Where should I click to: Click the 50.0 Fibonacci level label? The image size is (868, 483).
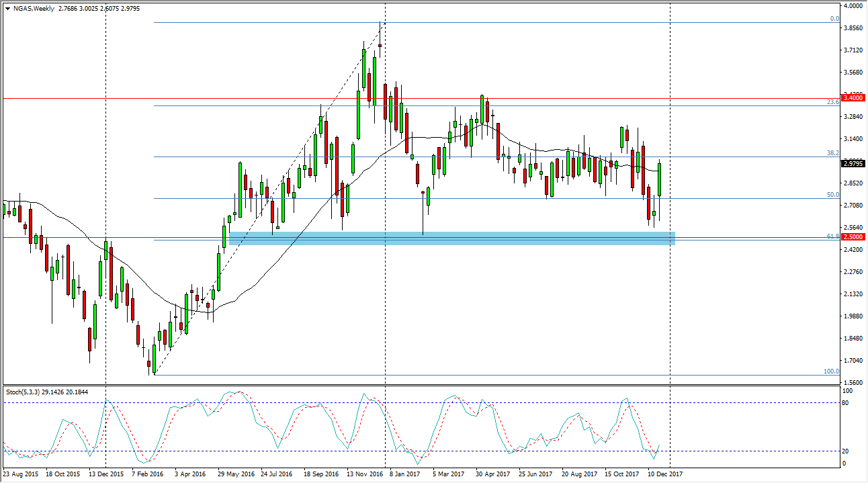coord(832,195)
